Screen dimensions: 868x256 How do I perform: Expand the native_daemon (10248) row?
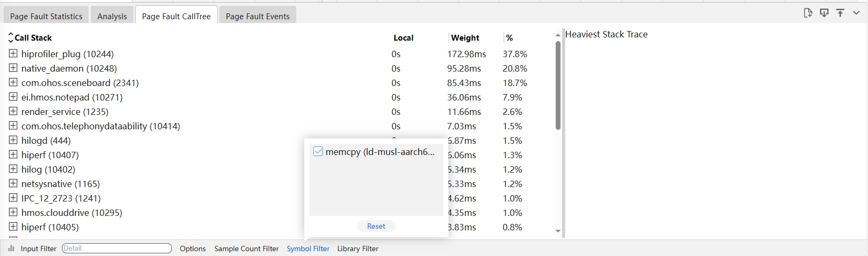point(13,68)
